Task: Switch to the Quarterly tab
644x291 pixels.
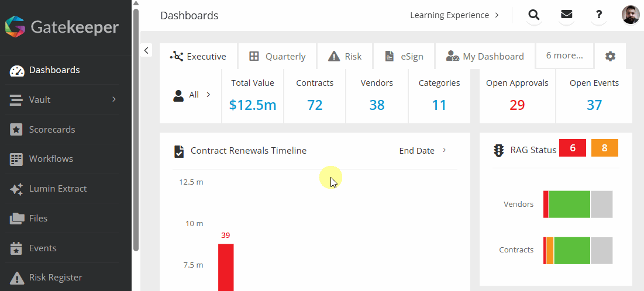Action: [x=277, y=57]
